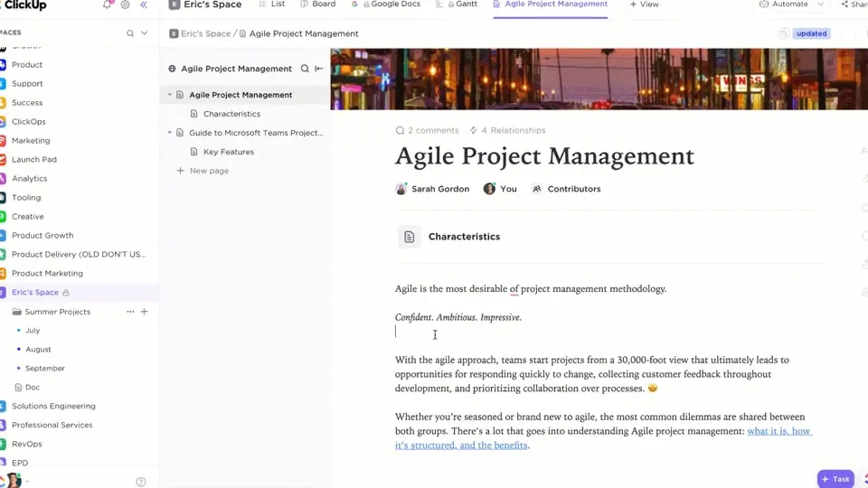Select Eric's Space in sidebar
868x488 pixels.
point(35,292)
